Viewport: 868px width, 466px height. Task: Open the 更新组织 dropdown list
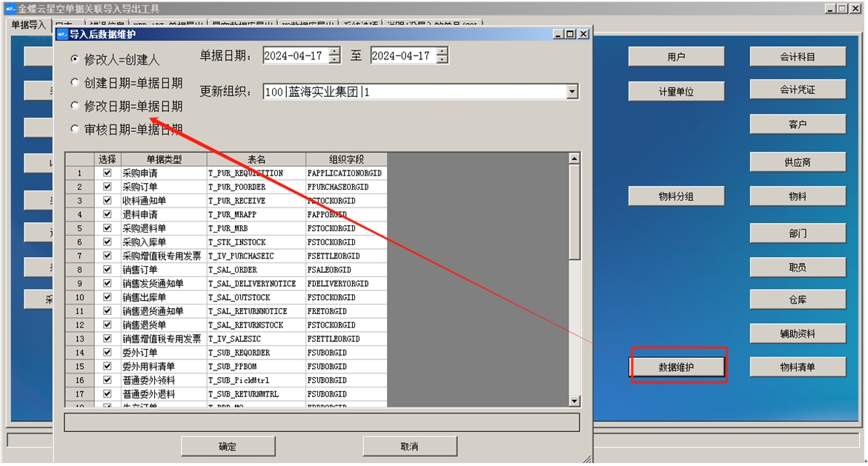click(x=572, y=92)
